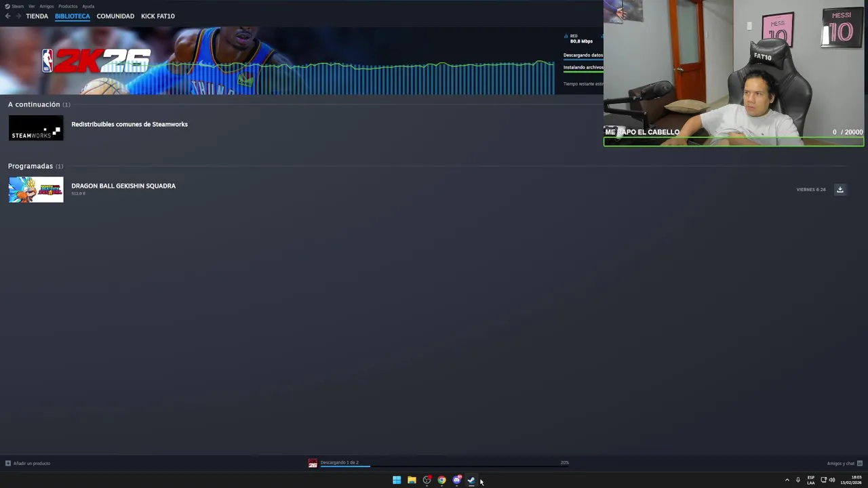Click Añadir un producto
The width and height of the screenshot is (868, 488).
coord(28,464)
